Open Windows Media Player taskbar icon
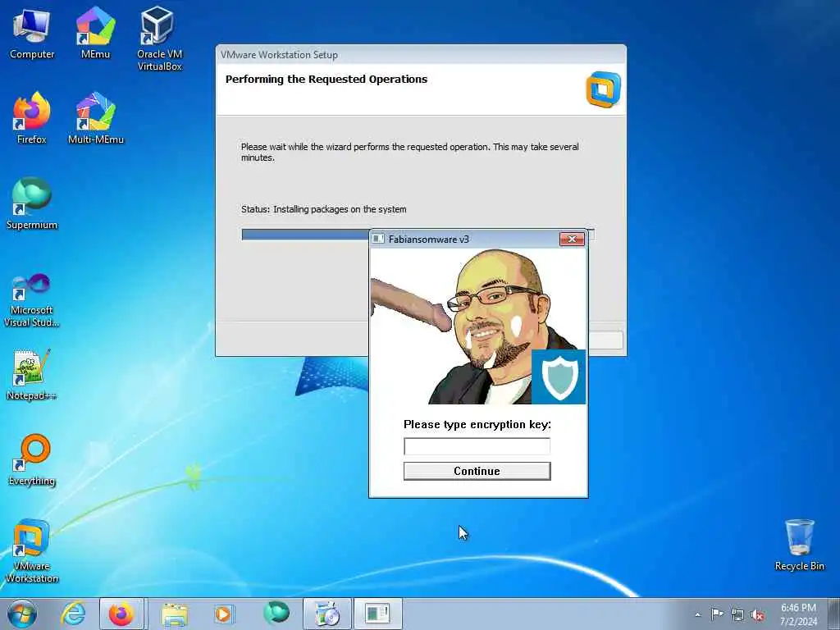Screen dimensions: 840x630 224,614
